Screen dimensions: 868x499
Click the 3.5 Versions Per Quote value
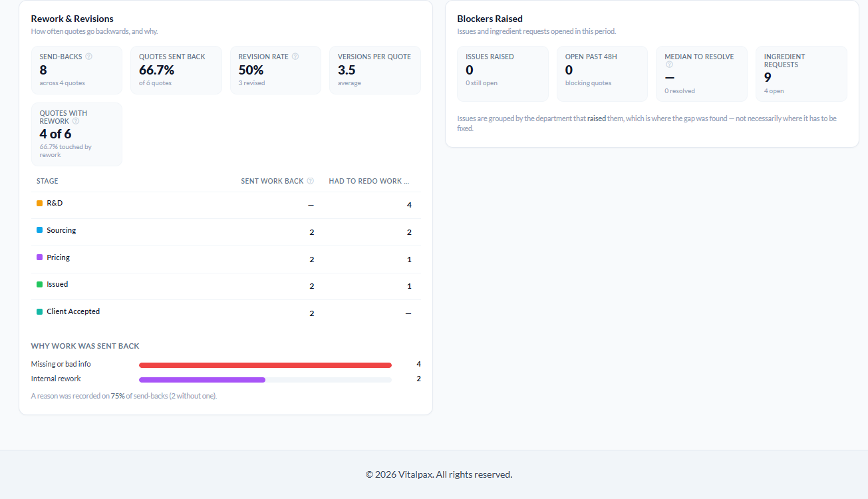(x=347, y=70)
